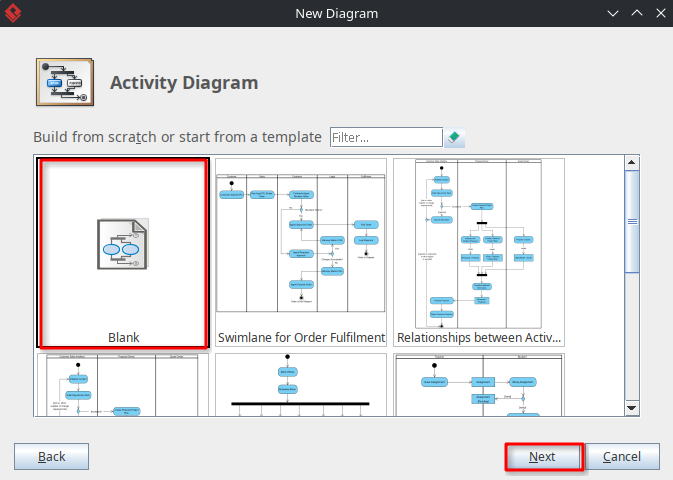
Task: Click the vertical scrollbar thumb
Action: point(632,222)
